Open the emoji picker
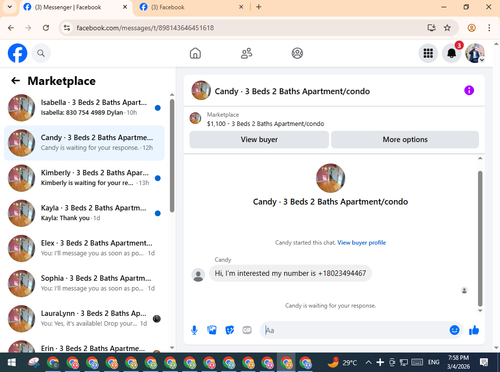This screenshot has width=500, height=372. [x=454, y=330]
